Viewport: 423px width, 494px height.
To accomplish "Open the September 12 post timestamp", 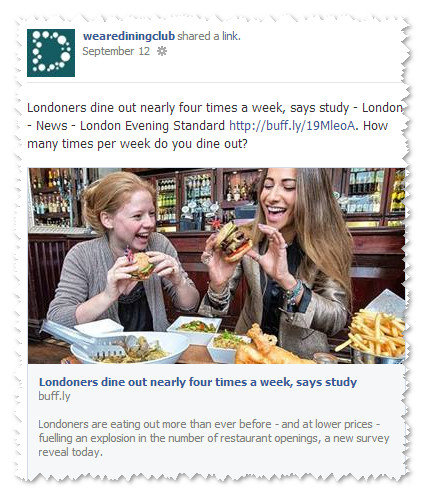I will click(x=116, y=51).
